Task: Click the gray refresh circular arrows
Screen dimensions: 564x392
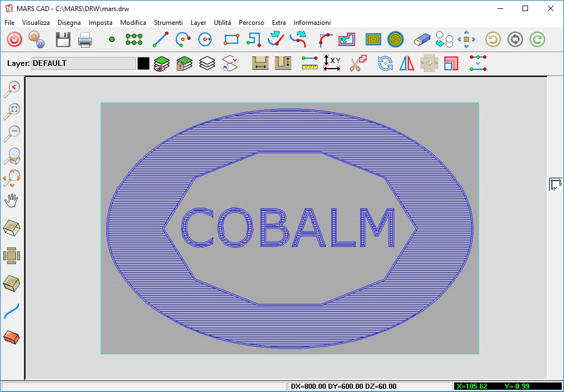Action: coord(515,39)
